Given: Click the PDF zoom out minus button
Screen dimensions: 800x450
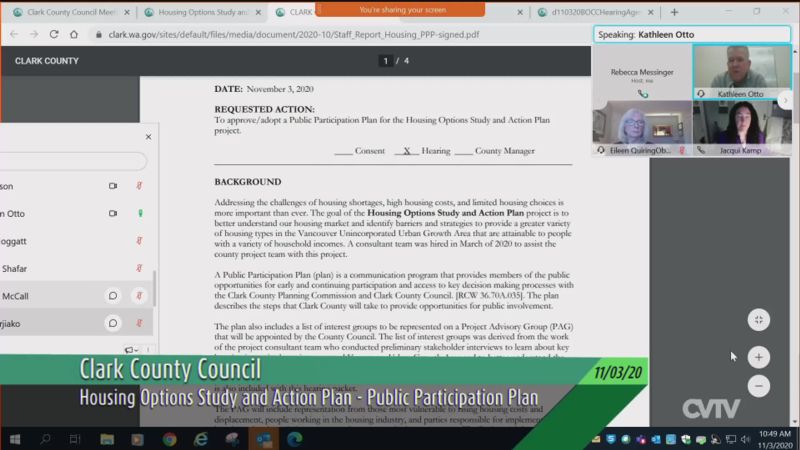Looking at the screenshot, I should (x=758, y=386).
